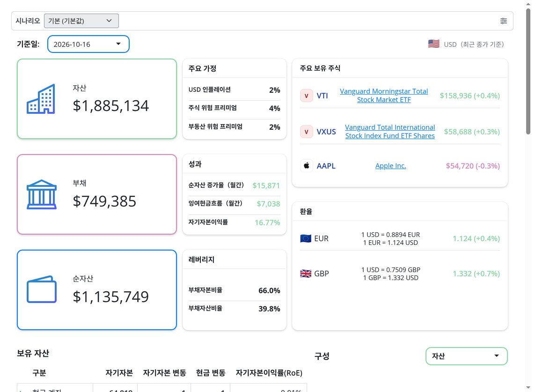This screenshot has height=392, width=543.
Task: Click the 자기자본이익률(RoE) column header
Action: point(269,373)
